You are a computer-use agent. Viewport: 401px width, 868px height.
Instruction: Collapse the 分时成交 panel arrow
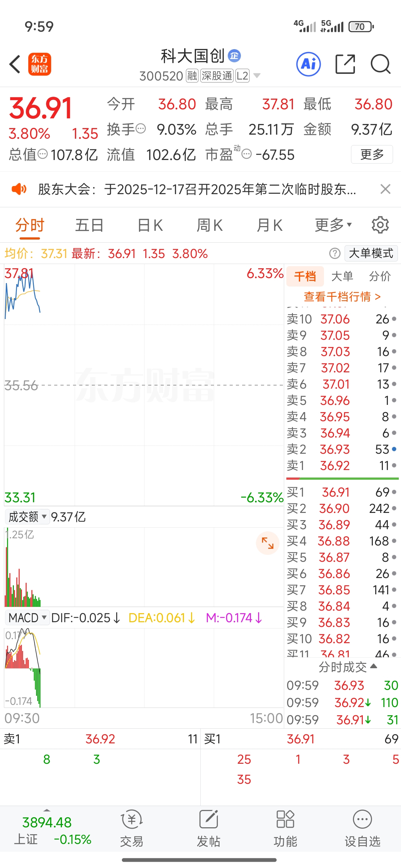tap(373, 666)
